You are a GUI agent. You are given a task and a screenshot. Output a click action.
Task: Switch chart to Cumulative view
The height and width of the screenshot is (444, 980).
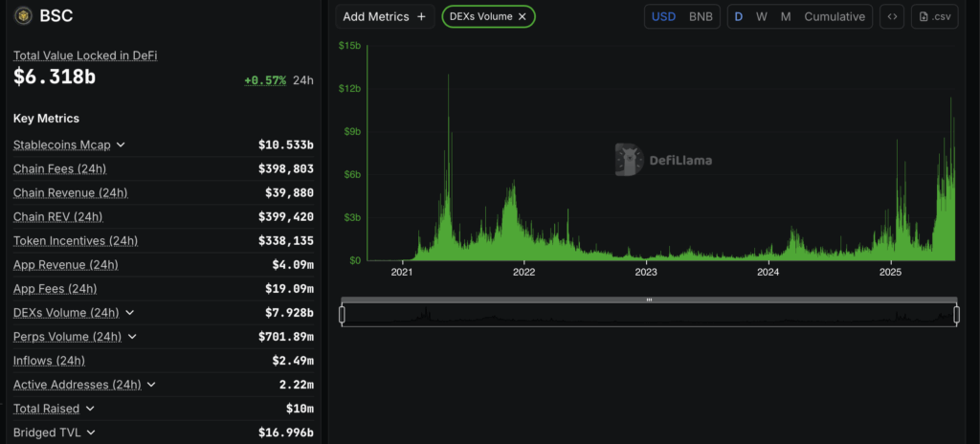[x=835, y=17]
